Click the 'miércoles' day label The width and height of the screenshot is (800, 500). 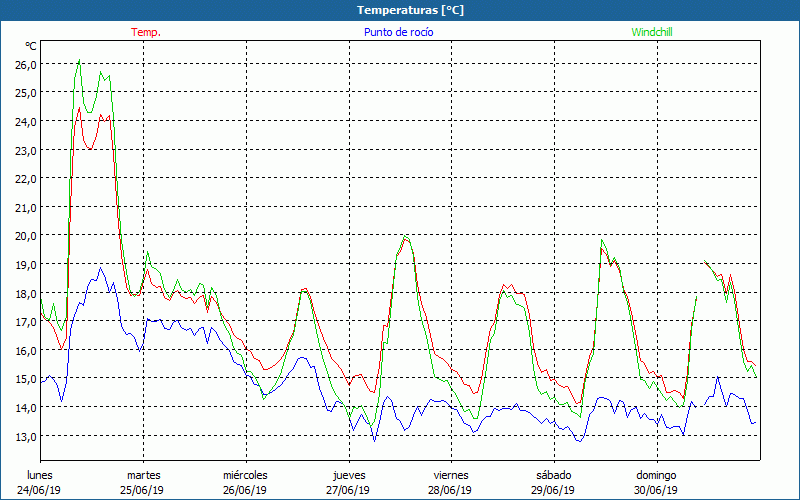click(x=245, y=475)
